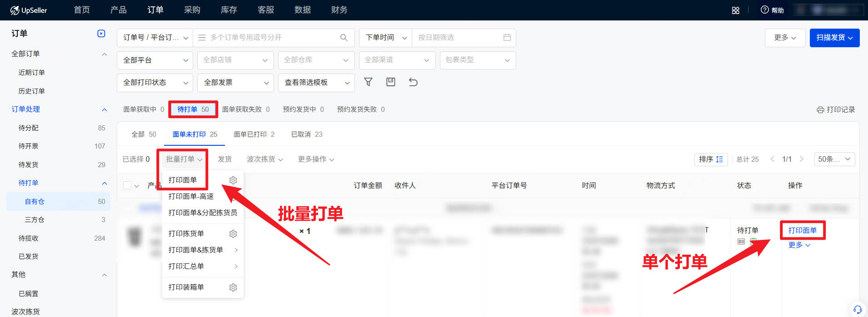Open the 波次拣货 actions dropdown
The width and height of the screenshot is (868, 317).
265,159
